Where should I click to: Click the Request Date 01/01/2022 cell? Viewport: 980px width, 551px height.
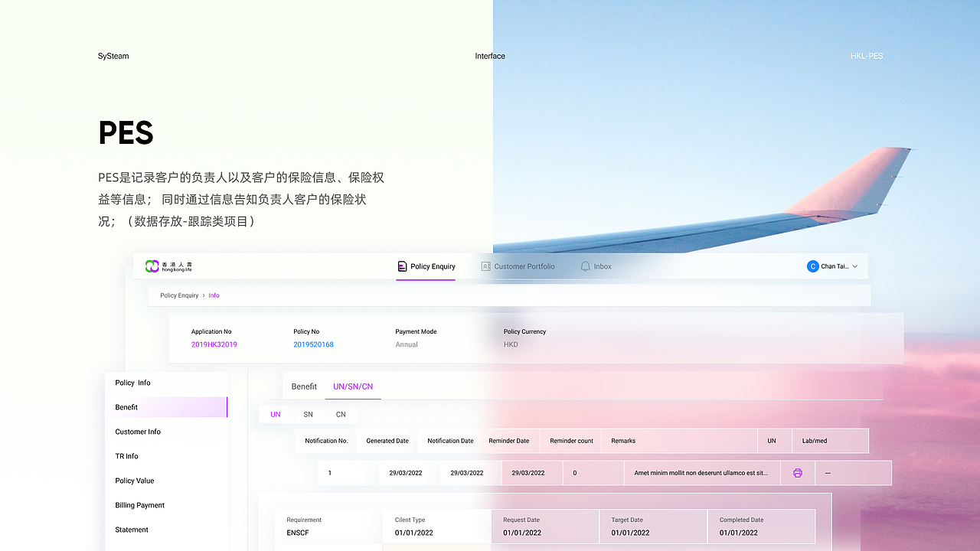[545, 527]
